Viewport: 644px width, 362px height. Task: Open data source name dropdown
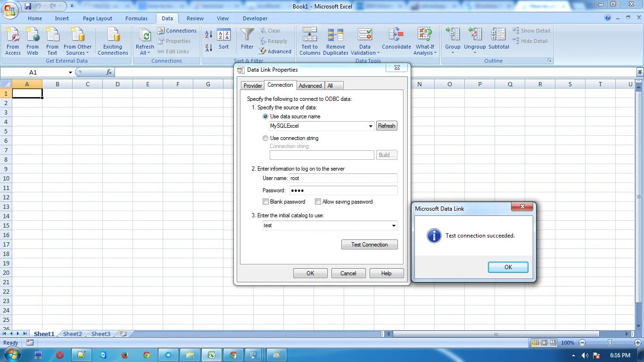(371, 126)
